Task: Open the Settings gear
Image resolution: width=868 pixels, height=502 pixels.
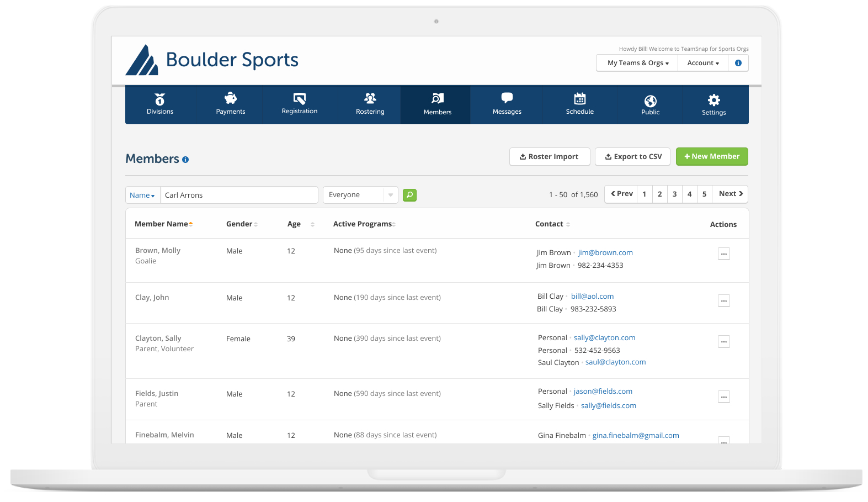Action: click(x=713, y=104)
